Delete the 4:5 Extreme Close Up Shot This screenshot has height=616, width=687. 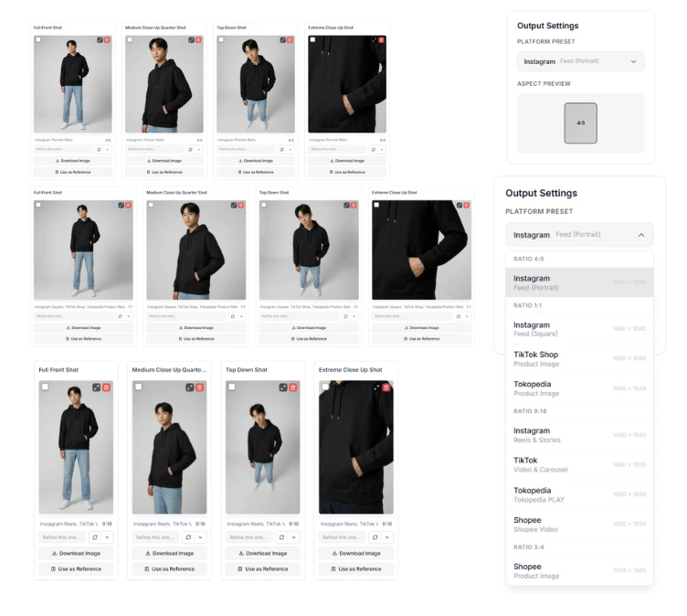[x=381, y=40]
